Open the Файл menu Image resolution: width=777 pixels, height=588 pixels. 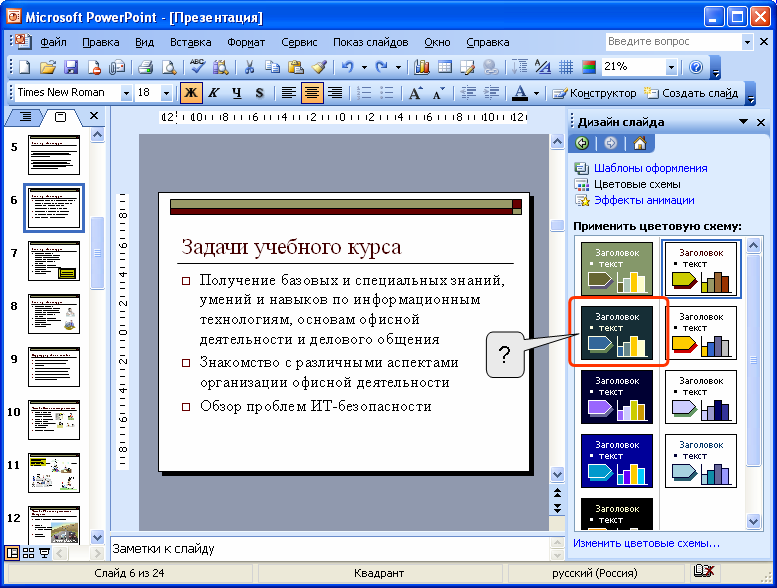click(x=53, y=43)
